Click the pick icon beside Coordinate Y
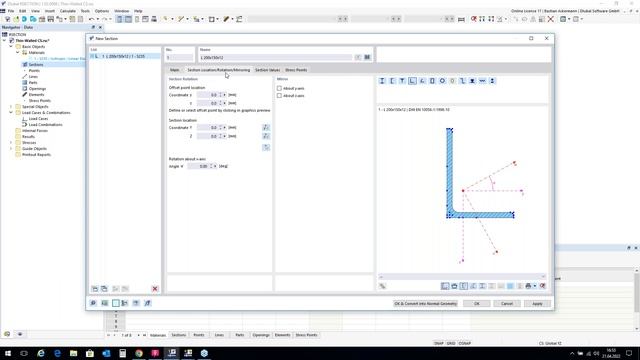The height and width of the screenshot is (360, 640). pos(266,128)
